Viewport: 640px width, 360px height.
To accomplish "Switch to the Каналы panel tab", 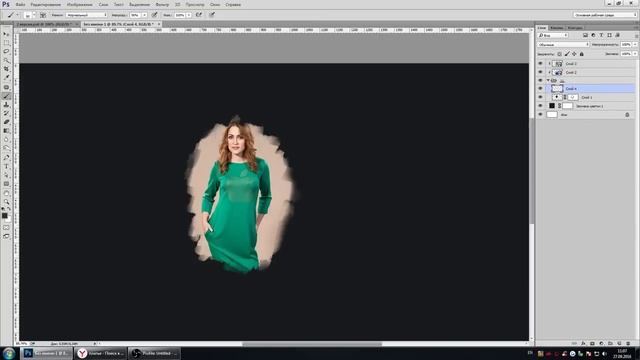I will pyautogui.click(x=556, y=28).
